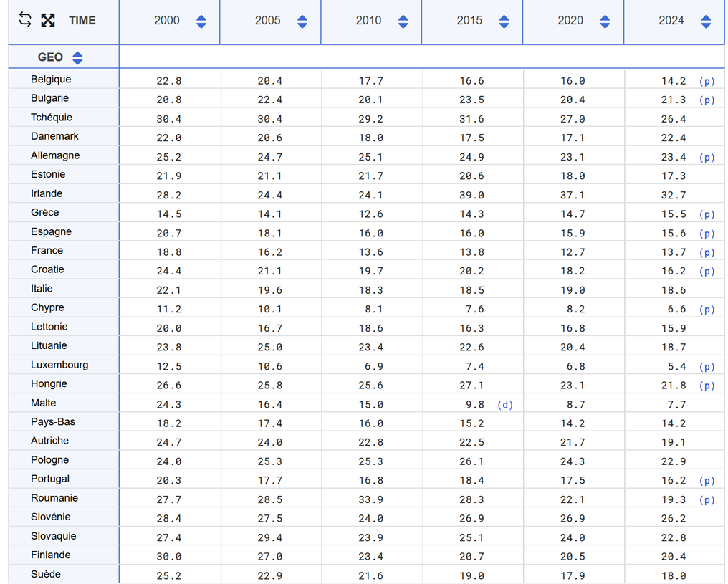
Task: Click the swap rows and columns icon
Action: coord(25,20)
